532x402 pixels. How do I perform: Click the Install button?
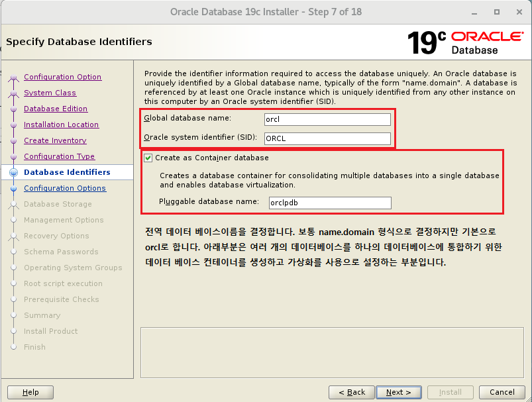point(451,392)
